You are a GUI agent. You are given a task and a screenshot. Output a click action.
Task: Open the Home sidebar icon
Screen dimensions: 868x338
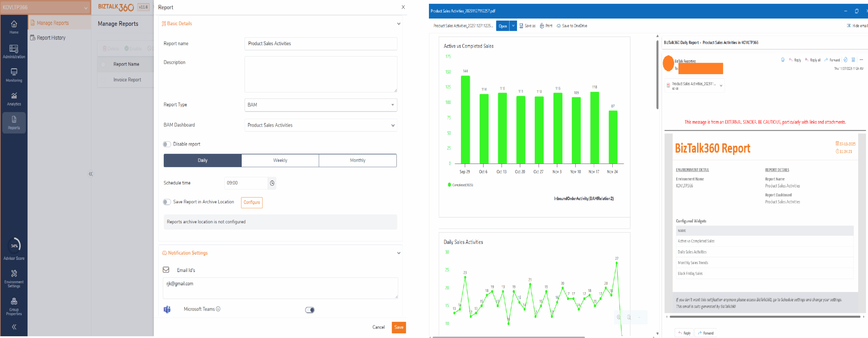[x=14, y=27]
